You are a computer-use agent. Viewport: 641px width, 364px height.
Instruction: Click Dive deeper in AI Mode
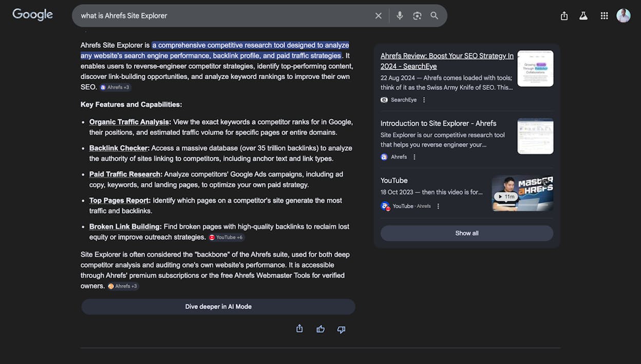pyautogui.click(x=218, y=306)
